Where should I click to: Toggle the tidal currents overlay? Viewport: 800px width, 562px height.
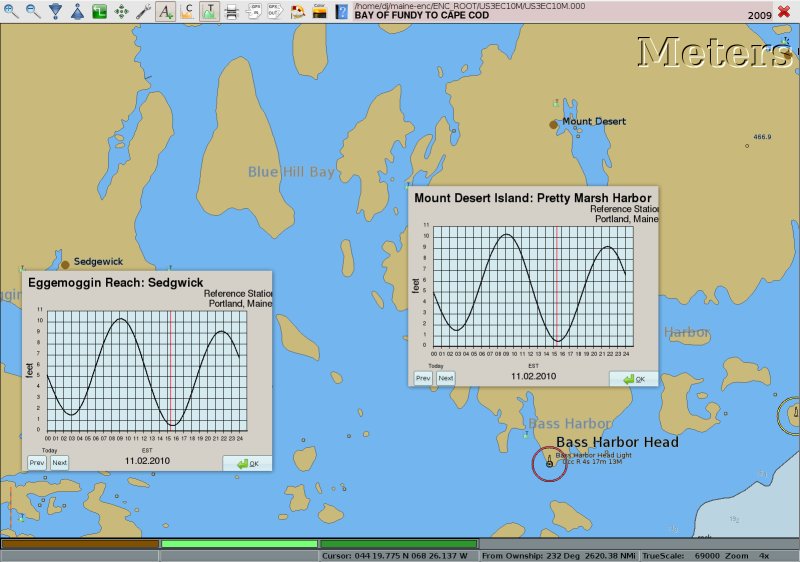187,12
